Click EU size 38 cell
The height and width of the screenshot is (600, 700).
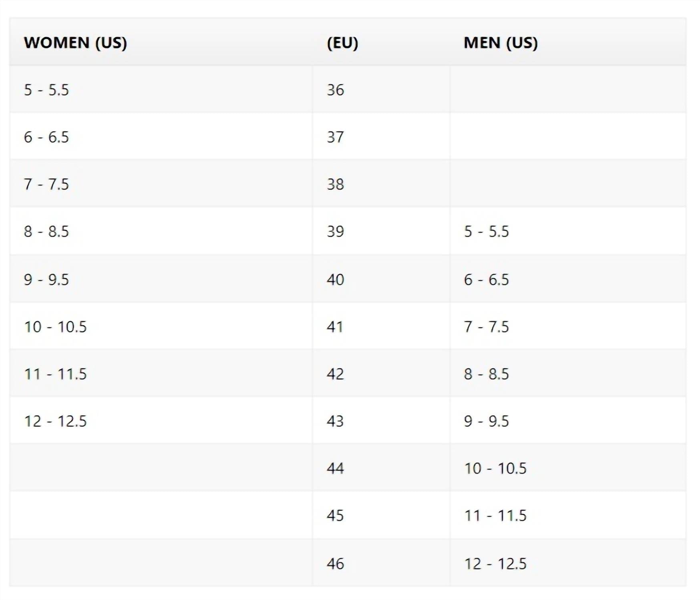click(336, 184)
